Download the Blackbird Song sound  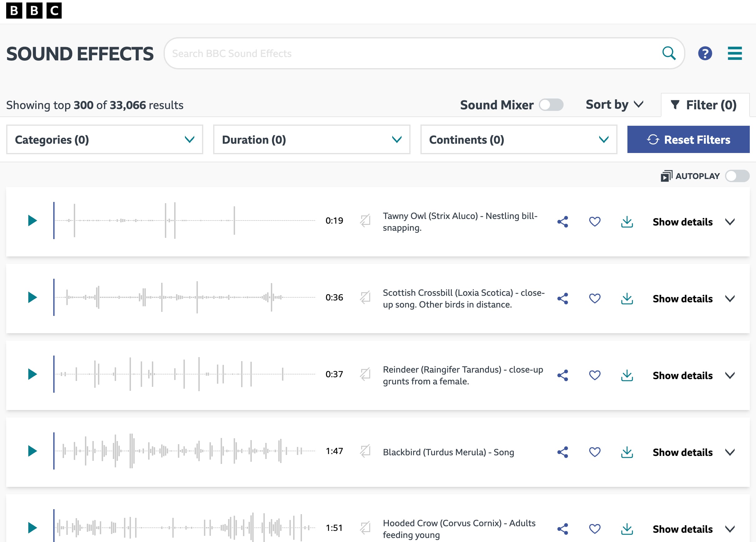(x=627, y=452)
